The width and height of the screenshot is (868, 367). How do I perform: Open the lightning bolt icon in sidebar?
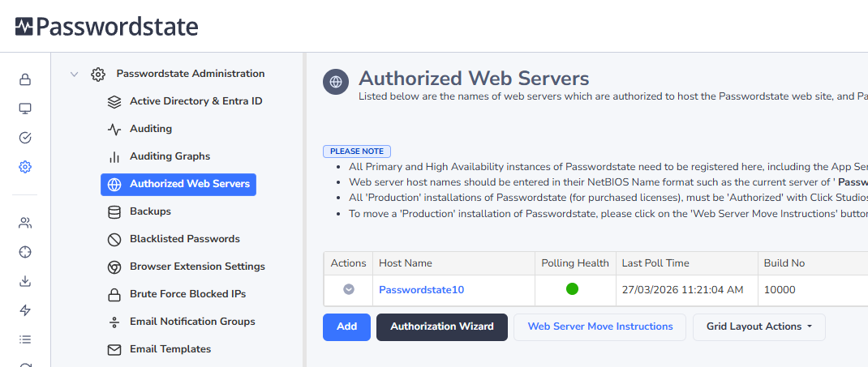(25, 310)
